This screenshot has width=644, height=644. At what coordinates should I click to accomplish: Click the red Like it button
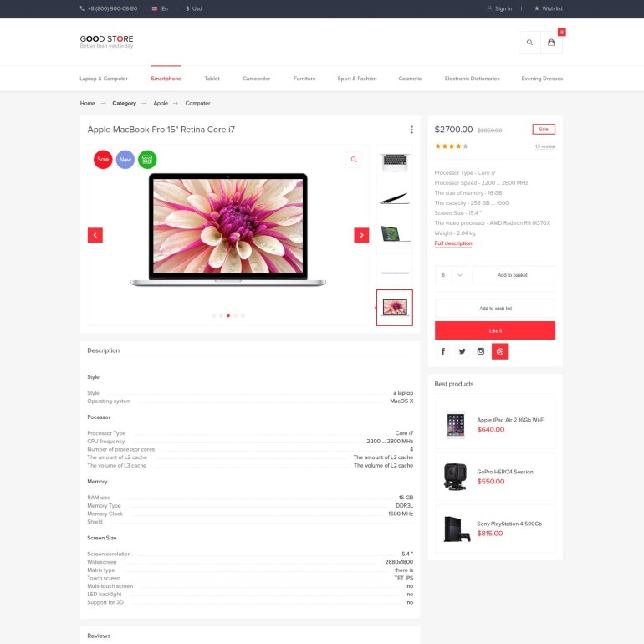click(495, 330)
